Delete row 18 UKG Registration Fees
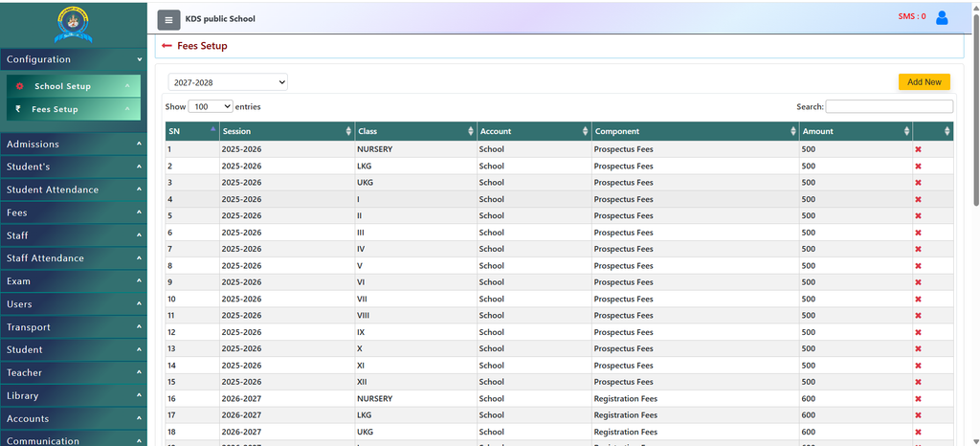980x446 pixels. 918,432
